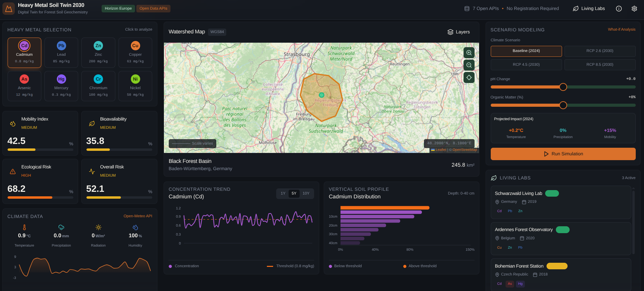Click the Open Data APIs tag
Screen dimensions: 644x291
point(153,9)
